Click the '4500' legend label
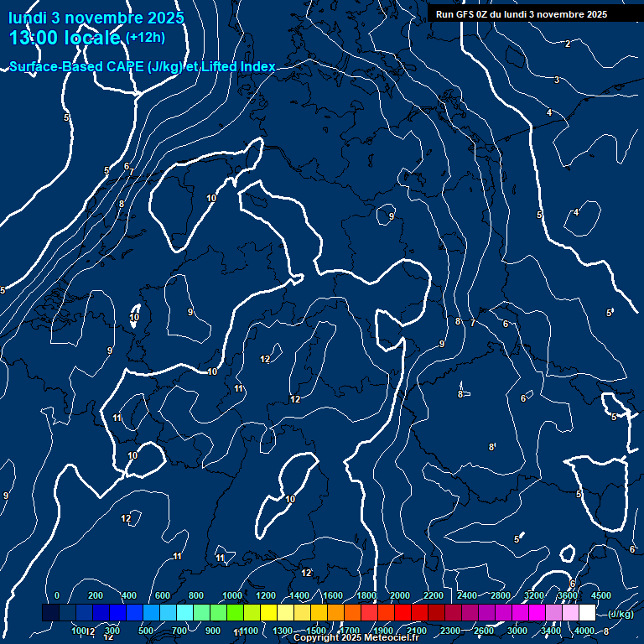644x644 pixels. 601,595
